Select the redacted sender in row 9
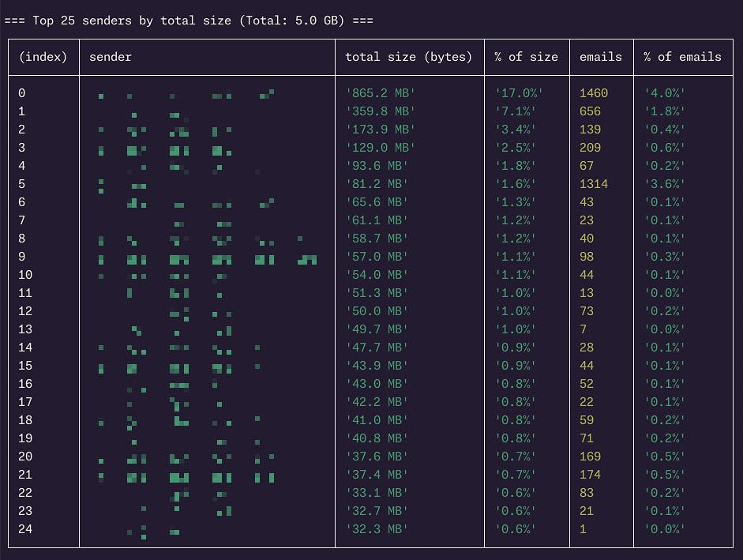 [x=208, y=259]
